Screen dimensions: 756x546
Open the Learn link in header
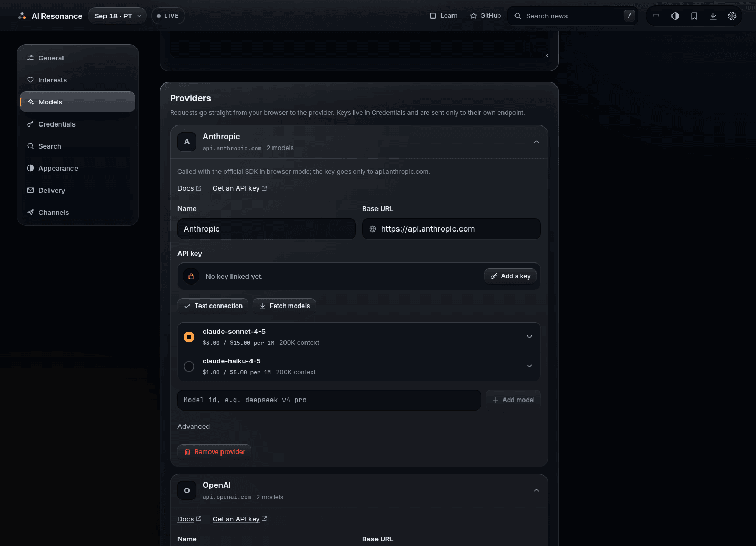[x=444, y=16]
